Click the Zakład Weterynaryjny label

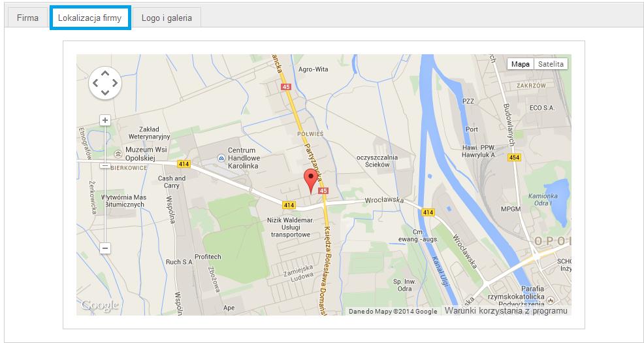click(x=149, y=133)
